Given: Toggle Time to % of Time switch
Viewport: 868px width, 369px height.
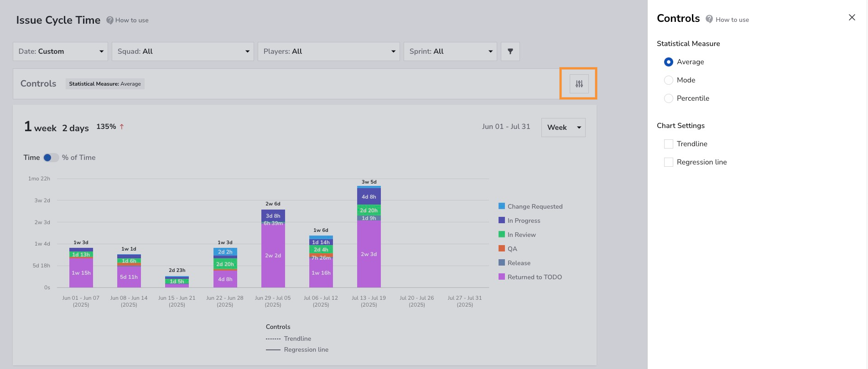Looking at the screenshot, I should click(51, 158).
